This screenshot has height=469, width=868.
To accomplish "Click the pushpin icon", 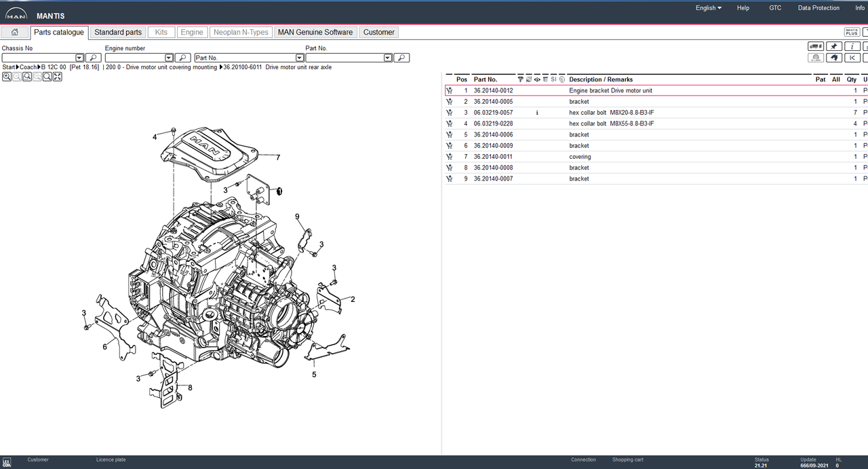I will (834, 46).
